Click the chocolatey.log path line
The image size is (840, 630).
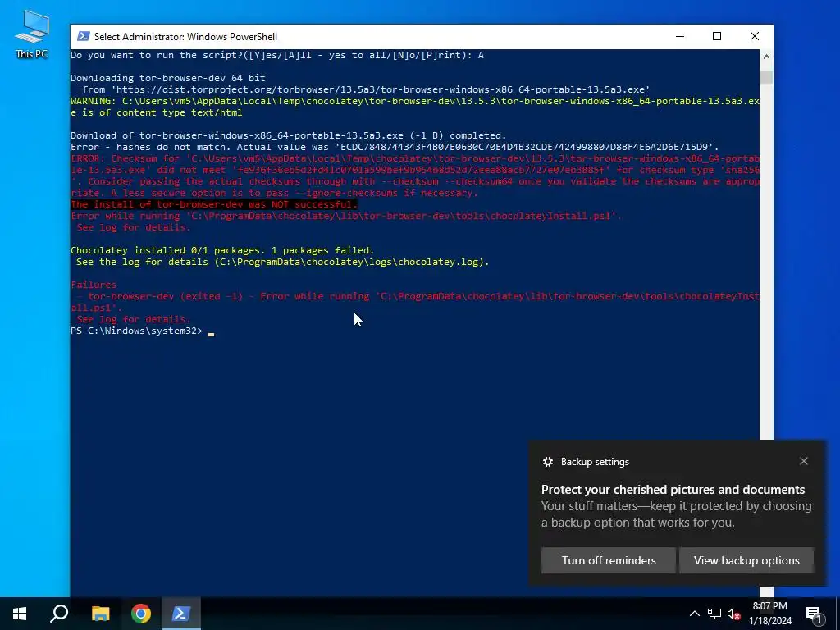pos(282,262)
